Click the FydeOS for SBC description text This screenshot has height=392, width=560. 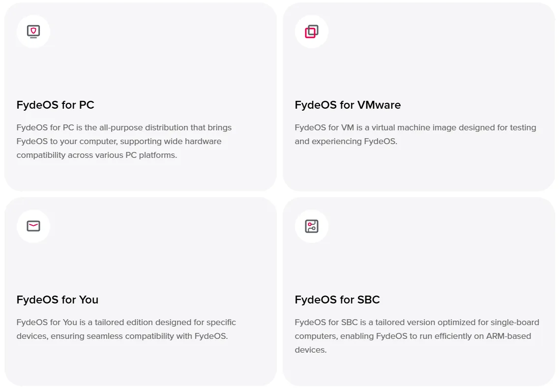click(417, 336)
